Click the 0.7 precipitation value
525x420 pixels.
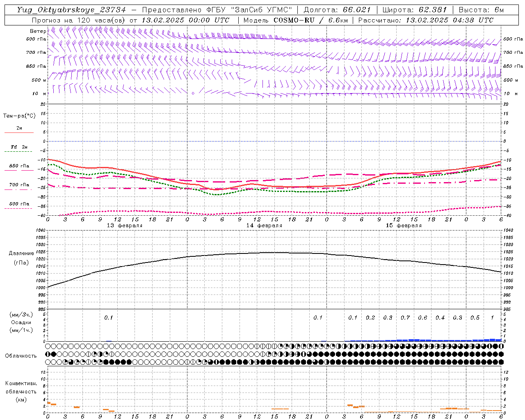(x=405, y=318)
